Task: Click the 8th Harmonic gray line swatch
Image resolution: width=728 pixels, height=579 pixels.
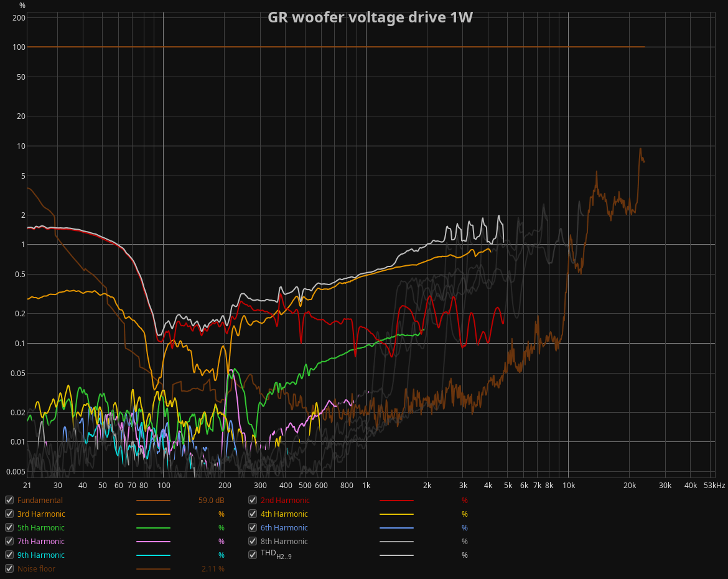Action: coord(396,542)
